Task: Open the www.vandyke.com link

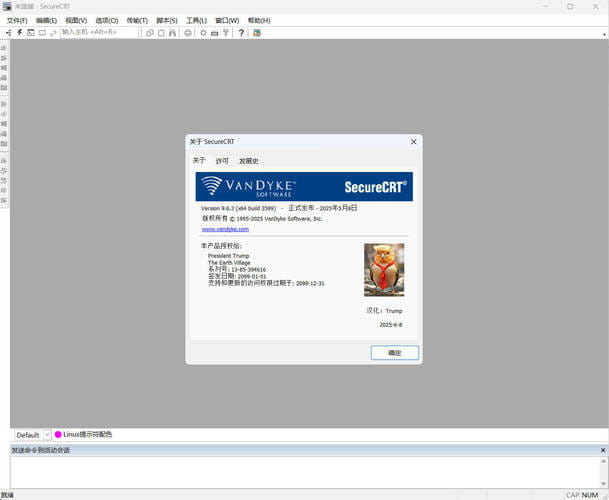Action: (225, 229)
